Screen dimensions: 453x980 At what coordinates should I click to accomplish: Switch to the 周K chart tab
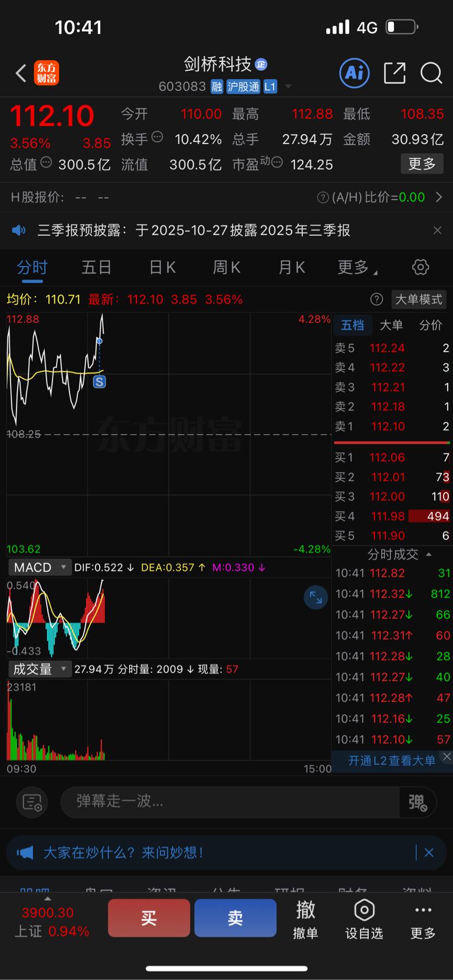pyautogui.click(x=226, y=268)
